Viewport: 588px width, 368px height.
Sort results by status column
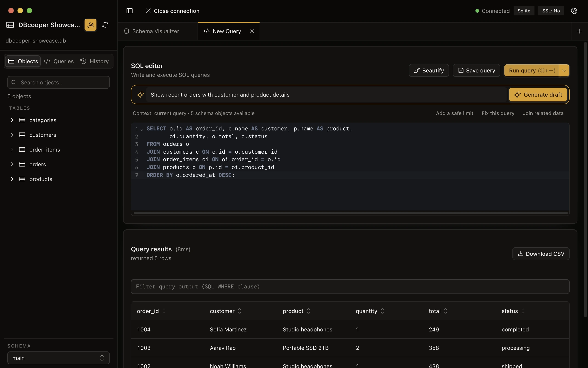523,311
